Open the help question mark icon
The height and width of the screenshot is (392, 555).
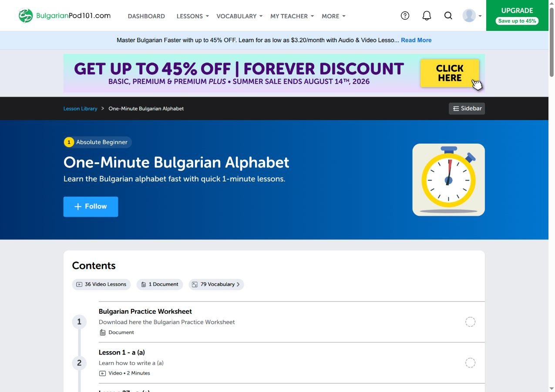405,16
